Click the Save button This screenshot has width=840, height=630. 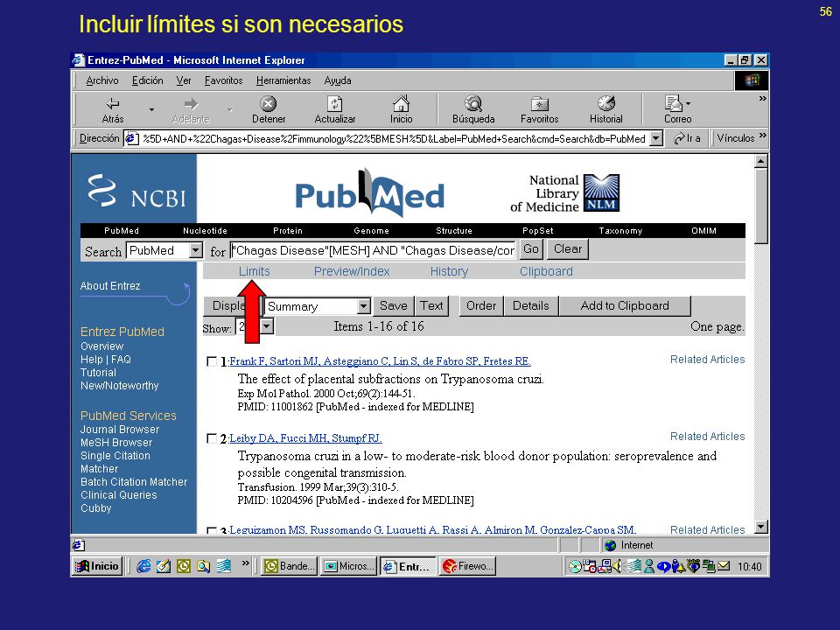click(x=393, y=306)
